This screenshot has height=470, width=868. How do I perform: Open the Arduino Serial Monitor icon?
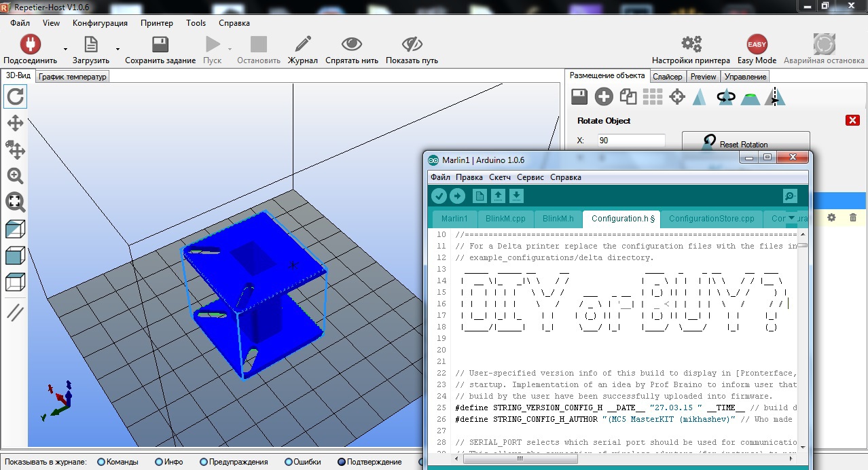(x=790, y=196)
